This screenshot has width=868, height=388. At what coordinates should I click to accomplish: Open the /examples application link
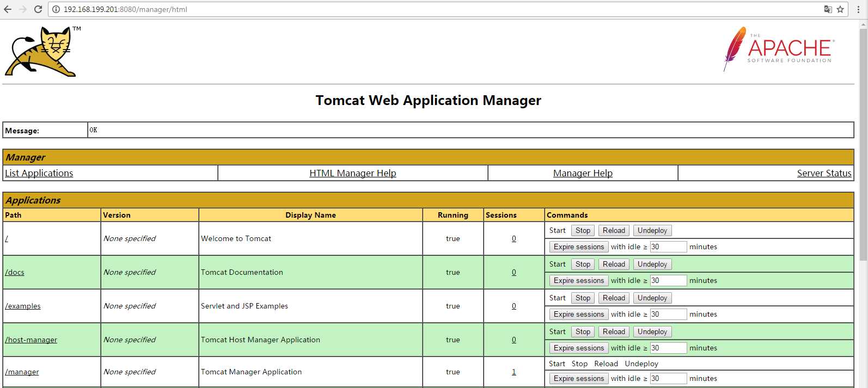tap(23, 306)
